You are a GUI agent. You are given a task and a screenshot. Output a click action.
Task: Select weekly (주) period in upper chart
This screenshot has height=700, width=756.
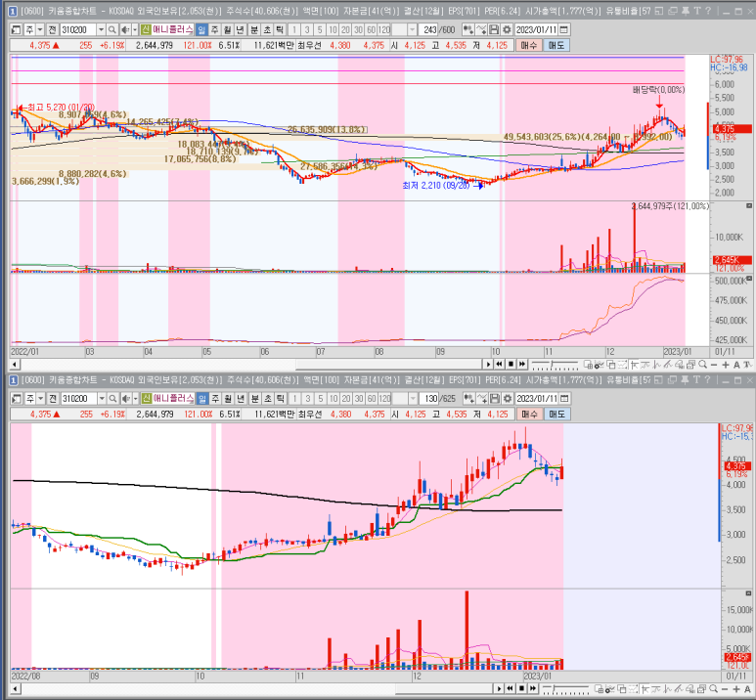tap(215, 30)
